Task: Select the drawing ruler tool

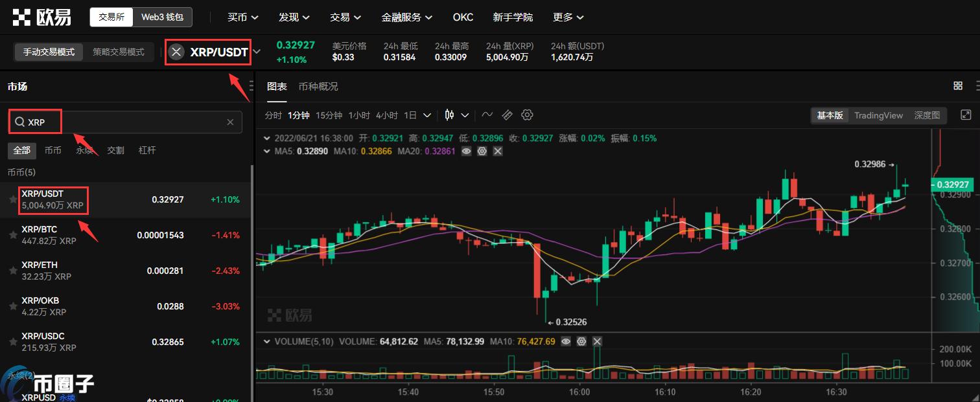Action: [x=507, y=115]
